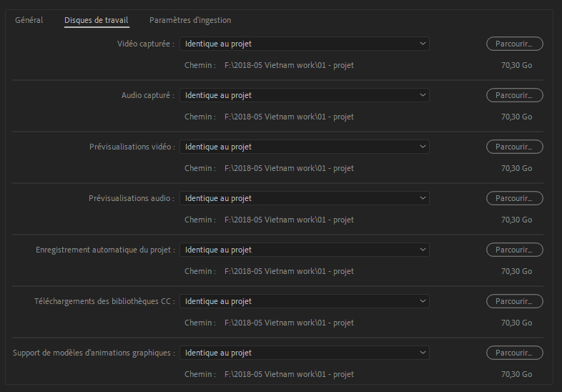Click Parcourir for modèles d'animations graphiques
Image resolution: width=562 pixels, height=392 pixels.
pos(514,353)
